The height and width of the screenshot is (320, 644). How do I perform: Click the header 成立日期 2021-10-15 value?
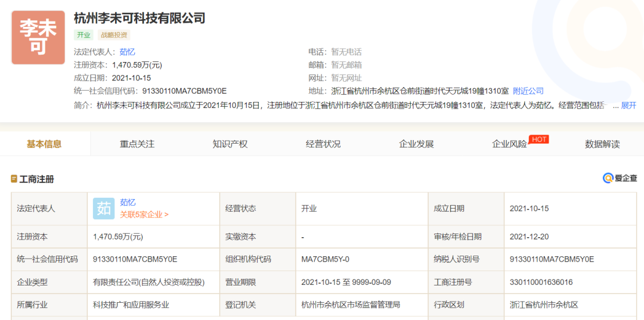point(131,78)
